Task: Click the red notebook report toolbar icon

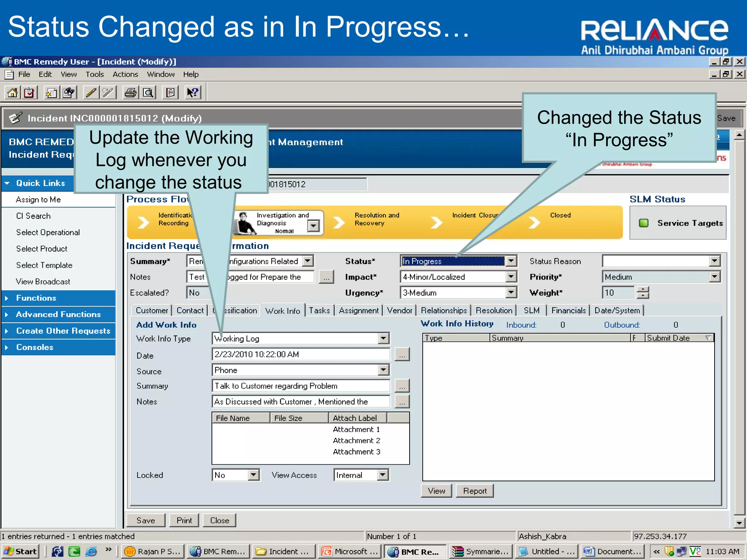Action: click(x=170, y=93)
